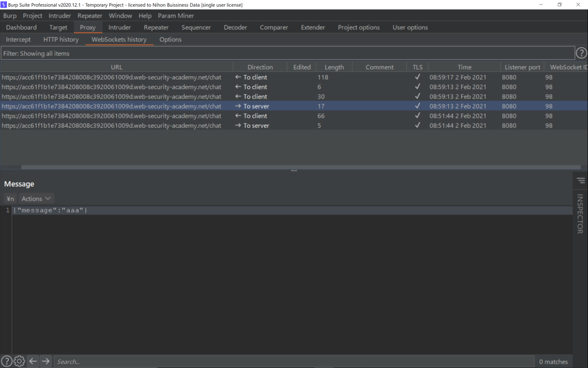This screenshot has width=588, height=368.
Task: Open the Intruder menu in menu bar
Action: click(x=60, y=16)
